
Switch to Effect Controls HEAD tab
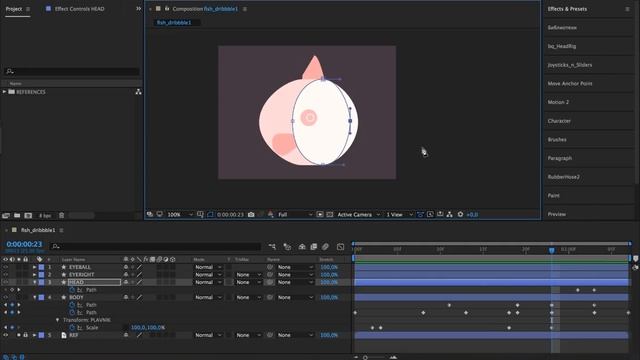(79, 9)
